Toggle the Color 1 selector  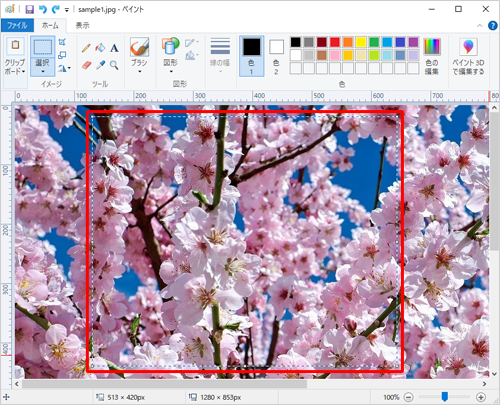[x=252, y=56]
